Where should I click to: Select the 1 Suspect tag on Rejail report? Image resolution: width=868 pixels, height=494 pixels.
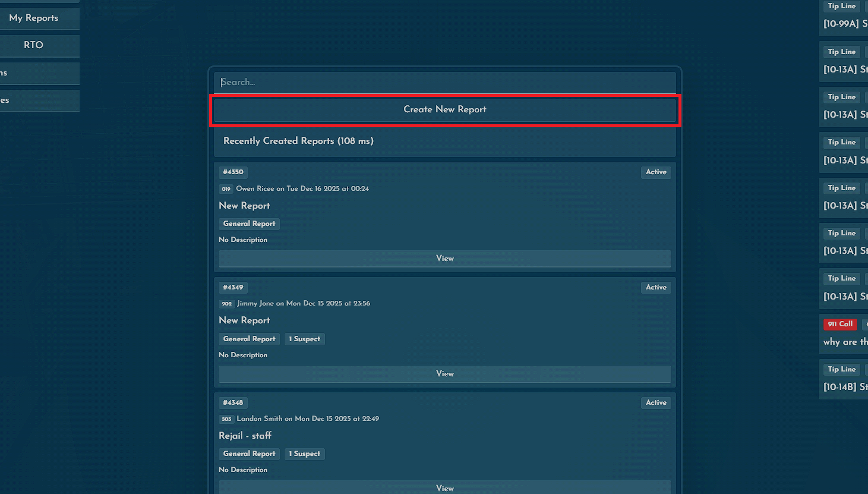pyautogui.click(x=304, y=454)
